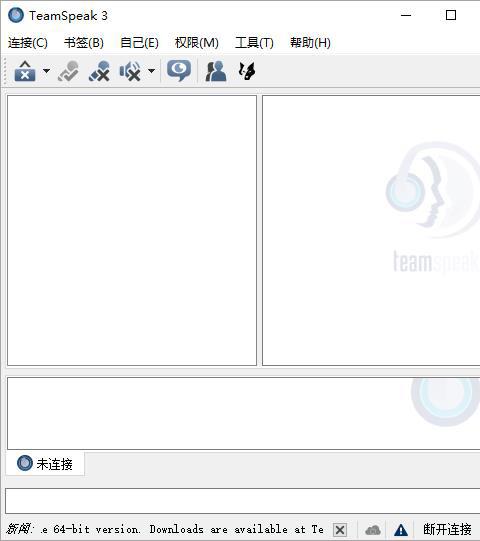Image resolution: width=480 pixels, height=541 pixels.
Task: Open contacts list with people icon
Action: [x=216, y=71]
